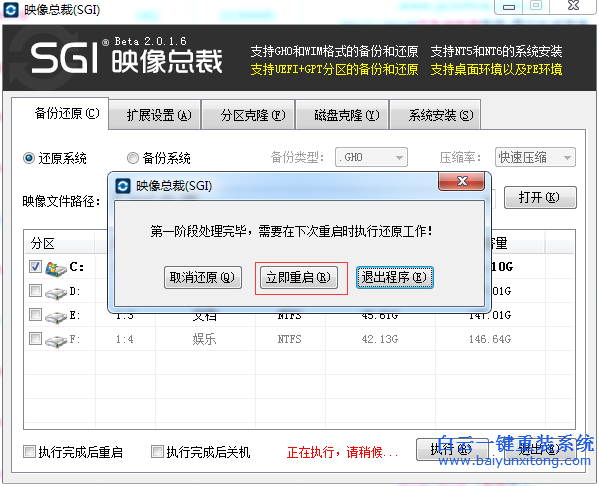The width and height of the screenshot is (599, 486).
Task: Open the 压缩率 快速压缩 dropdown
Action: 535,157
